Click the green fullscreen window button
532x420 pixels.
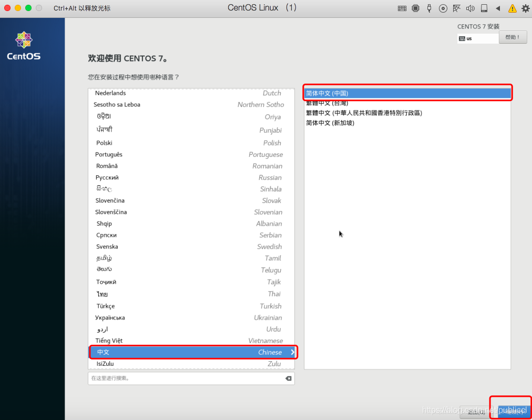28,8
